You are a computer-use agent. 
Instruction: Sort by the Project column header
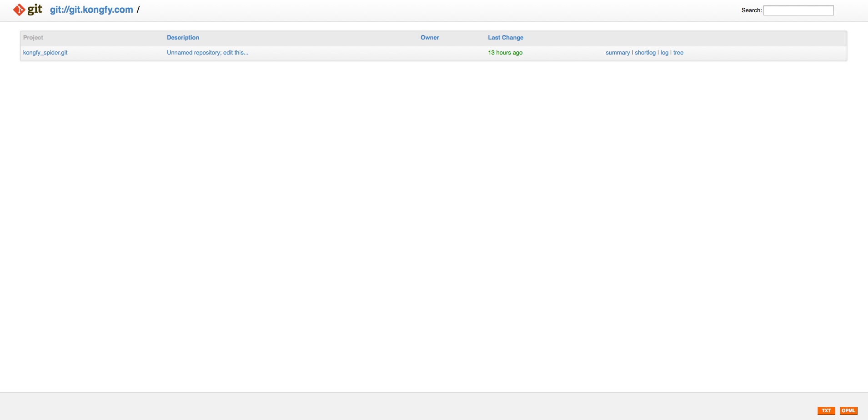pyautogui.click(x=33, y=38)
